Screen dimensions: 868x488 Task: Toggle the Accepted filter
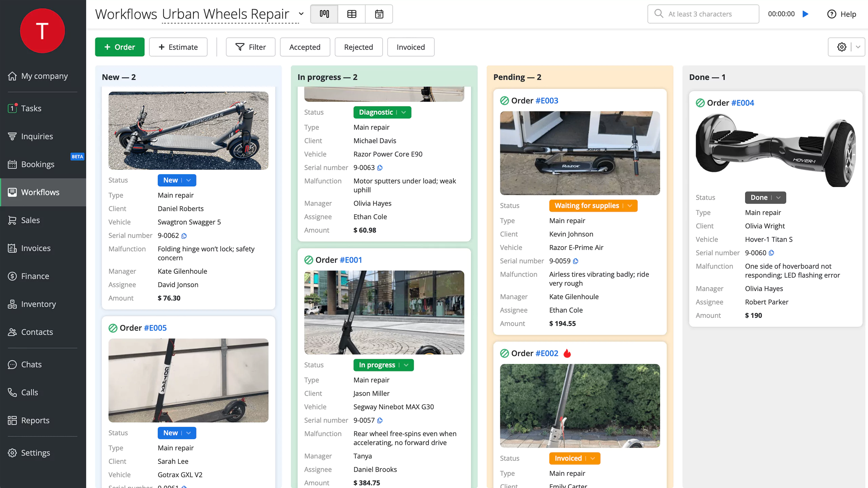[x=305, y=47]
